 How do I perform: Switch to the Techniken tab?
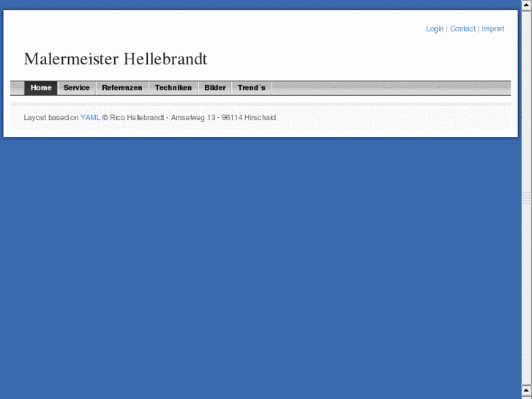click(173, 88)
